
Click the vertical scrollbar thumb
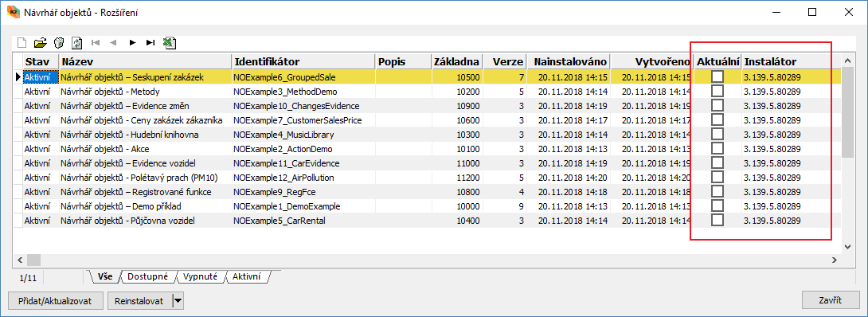(847, 112)
